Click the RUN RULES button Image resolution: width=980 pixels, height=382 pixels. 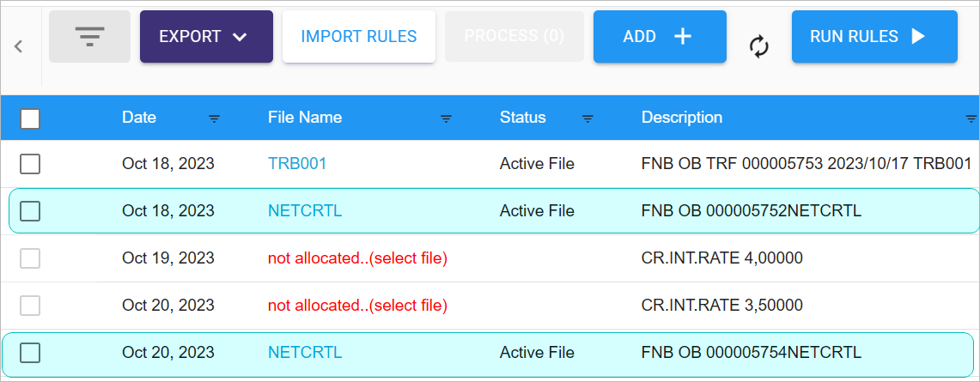pyautogui.click(x=874, y=36)
